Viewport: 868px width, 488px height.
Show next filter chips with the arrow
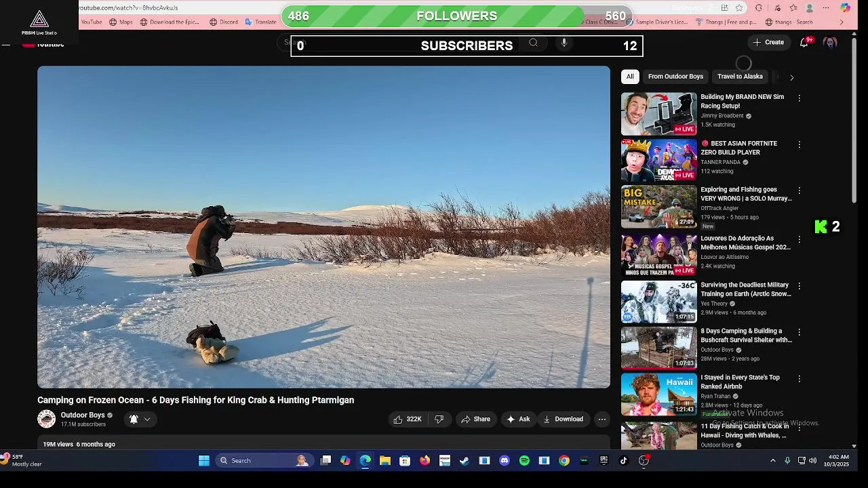pos(791,77)
